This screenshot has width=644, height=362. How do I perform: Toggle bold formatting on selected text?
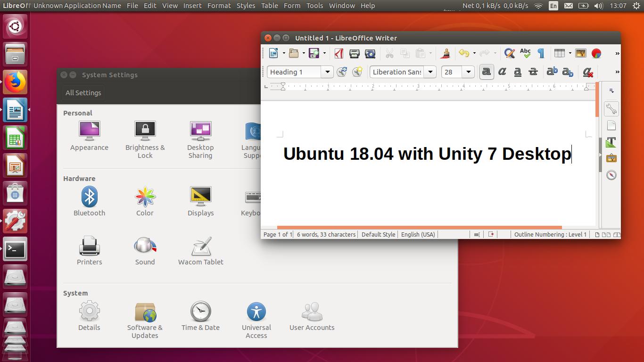tap(486, 72)
